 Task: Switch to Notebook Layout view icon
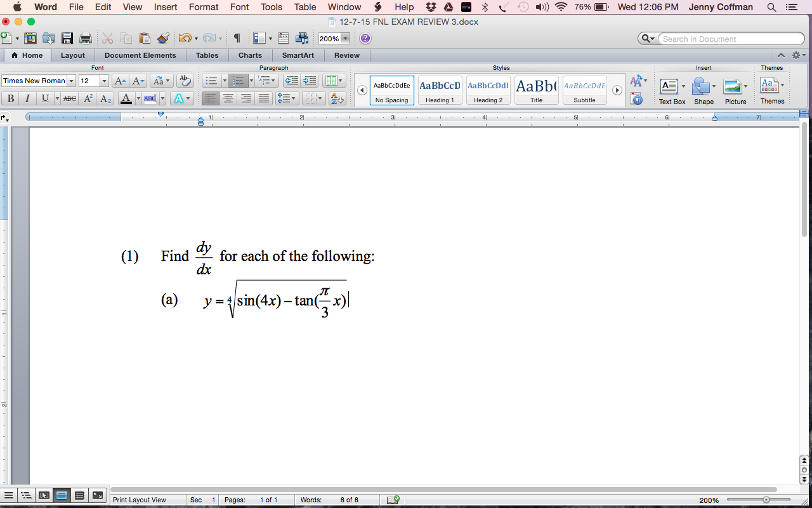tap(80, 495)
